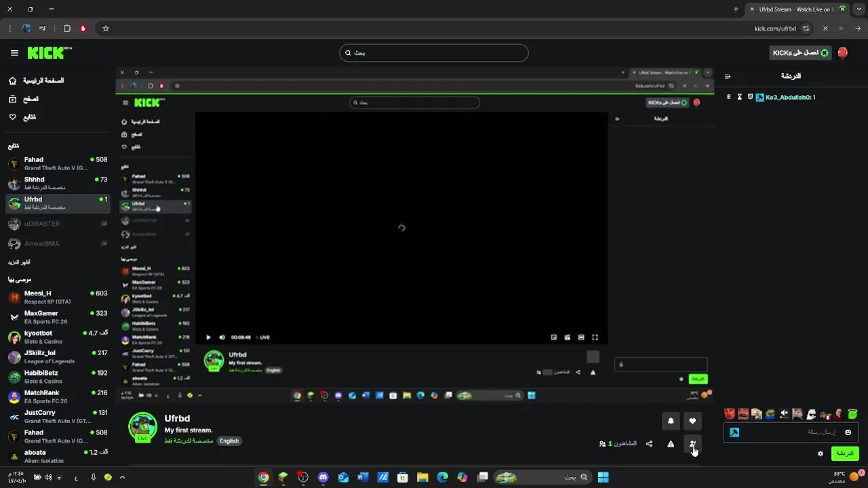Open offline uDISASTER channel
Image resolution: width=868 pixels, height=488 pixels.
pyautogui.click(x=58, y=224)
